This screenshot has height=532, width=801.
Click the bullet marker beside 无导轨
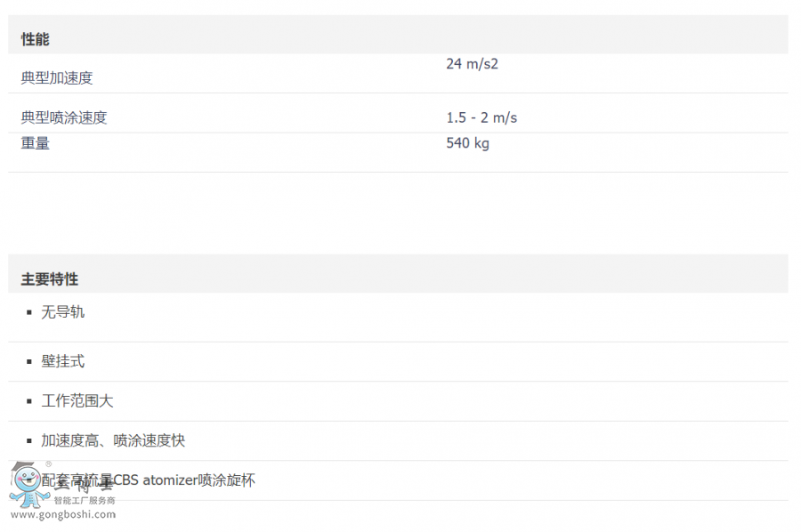click(x=29, y=313)
